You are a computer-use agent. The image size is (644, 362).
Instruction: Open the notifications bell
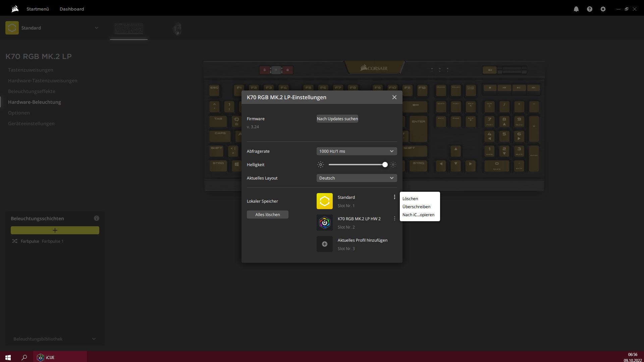pyautogui.click(x=576, y=9)
